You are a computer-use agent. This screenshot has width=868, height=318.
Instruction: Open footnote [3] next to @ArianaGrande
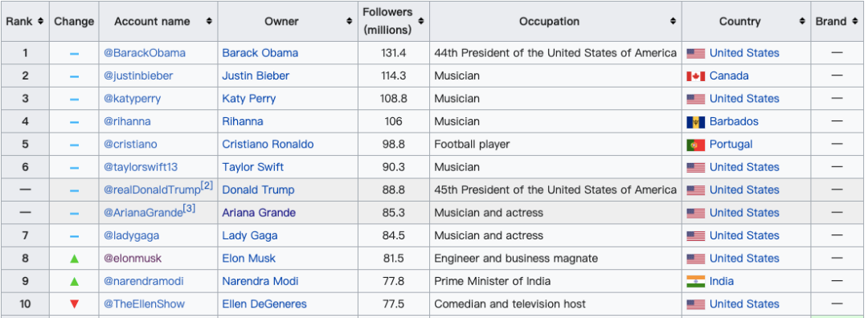tap(190, 209)
